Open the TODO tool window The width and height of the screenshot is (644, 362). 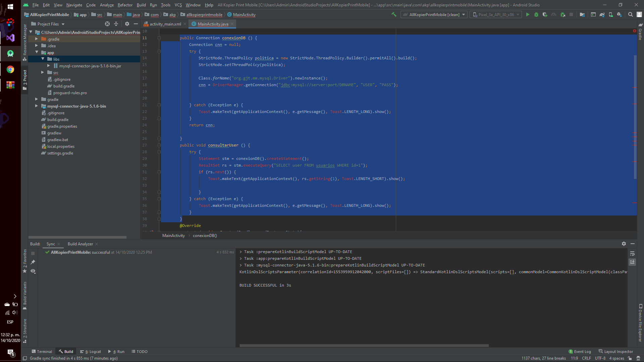coord(140,351)
